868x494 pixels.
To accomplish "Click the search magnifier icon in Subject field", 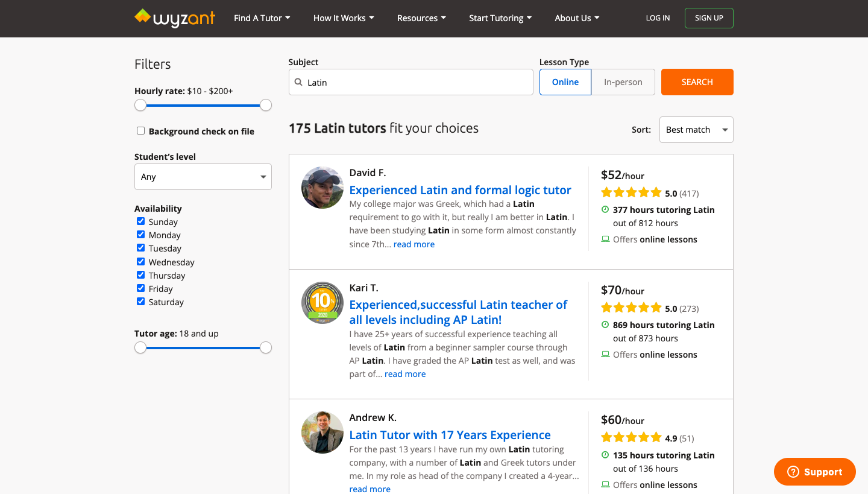I will [x=298, y=83].
